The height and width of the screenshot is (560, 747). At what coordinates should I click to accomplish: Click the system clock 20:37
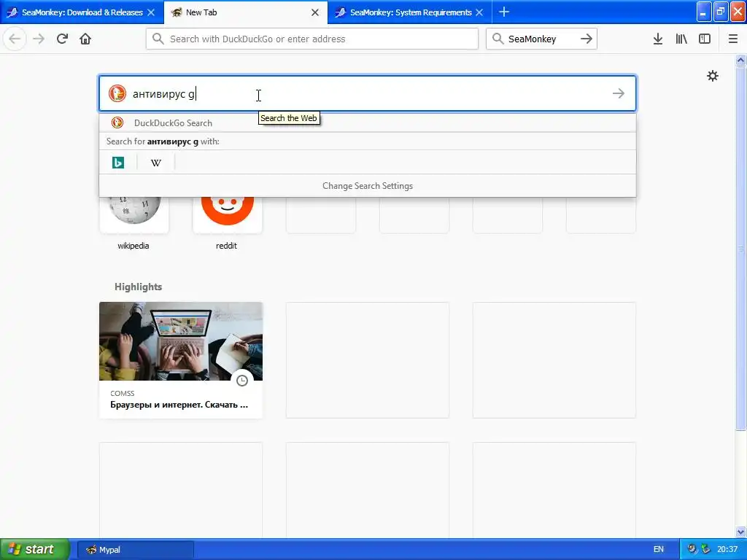click(x=727, y=550)
